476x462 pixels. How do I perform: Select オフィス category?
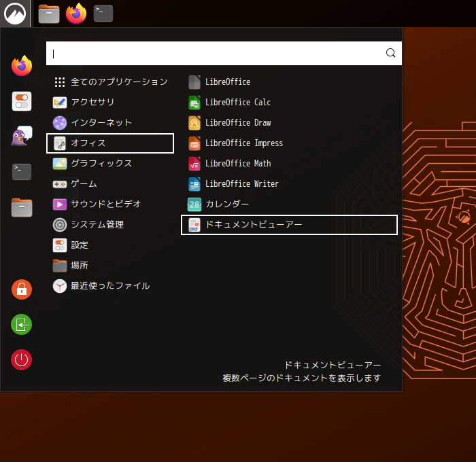(x=110, y=143)
